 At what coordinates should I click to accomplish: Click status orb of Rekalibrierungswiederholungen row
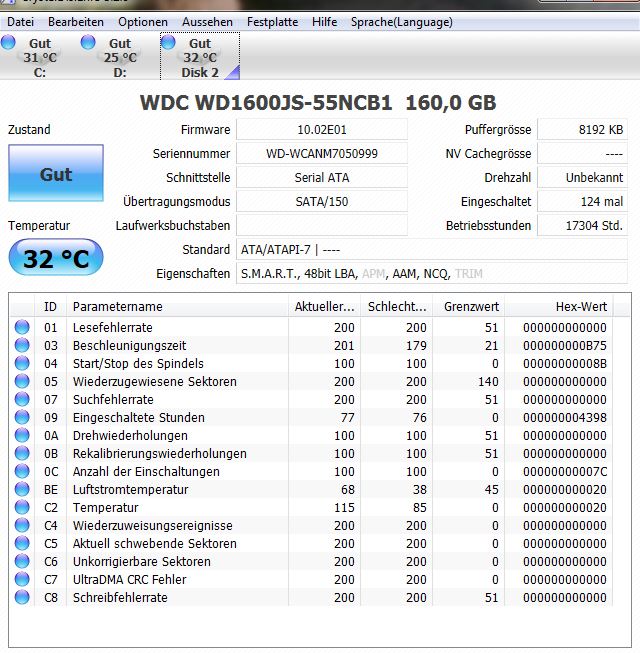pyautogui.click(x=22, y=453)
